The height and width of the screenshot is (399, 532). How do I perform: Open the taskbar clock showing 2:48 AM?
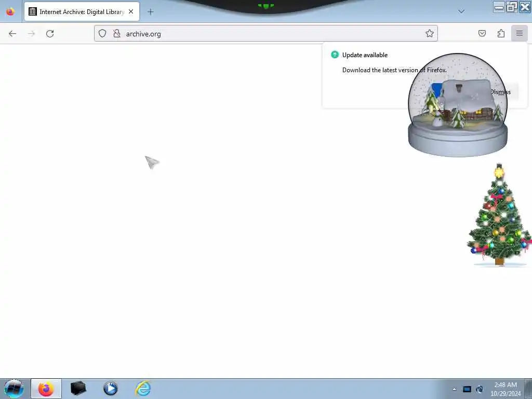coord(506,389)
